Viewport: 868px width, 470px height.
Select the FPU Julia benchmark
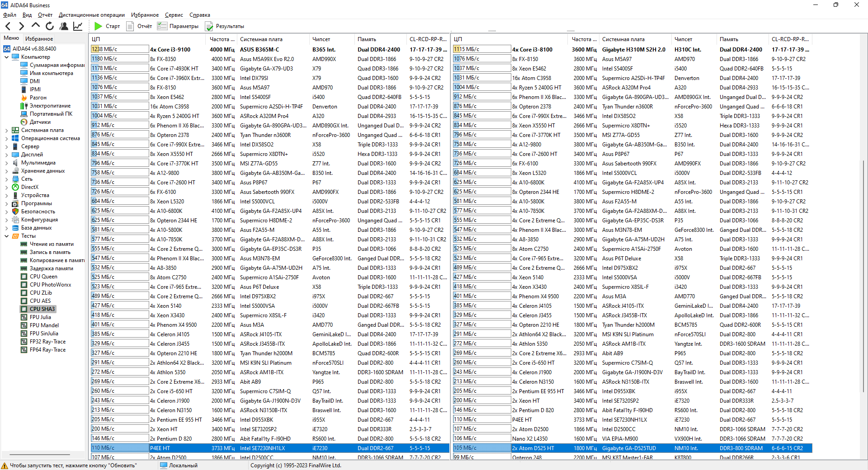pos(36,317)
